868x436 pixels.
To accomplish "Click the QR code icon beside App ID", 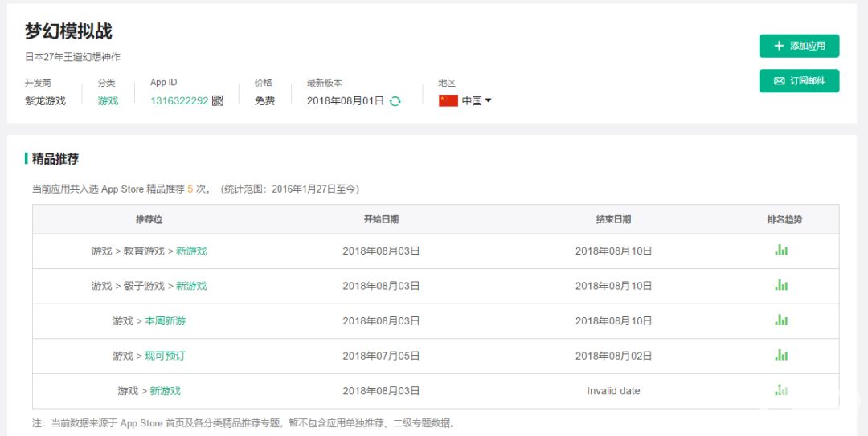I will [x=217, y=100].
